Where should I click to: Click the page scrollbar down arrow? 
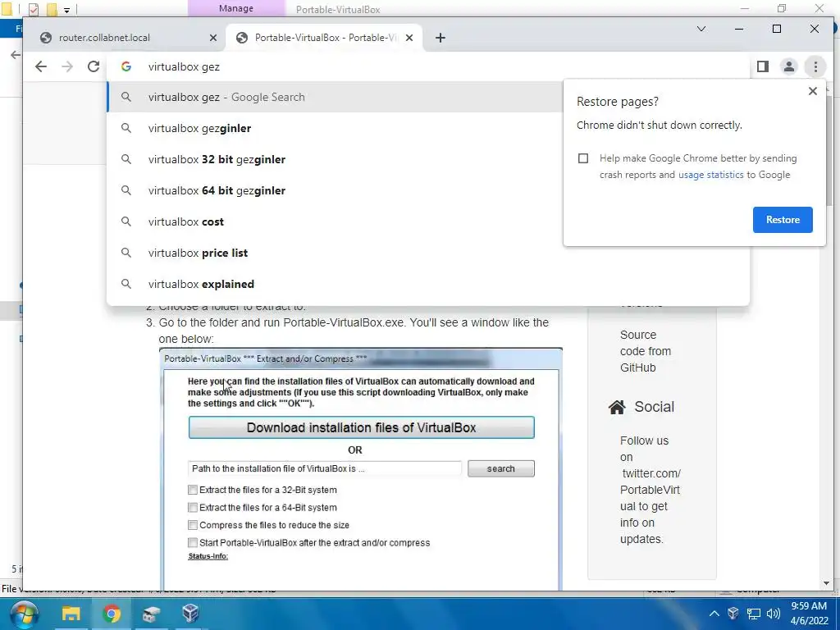pyautogui.click(x=826, y=583)
